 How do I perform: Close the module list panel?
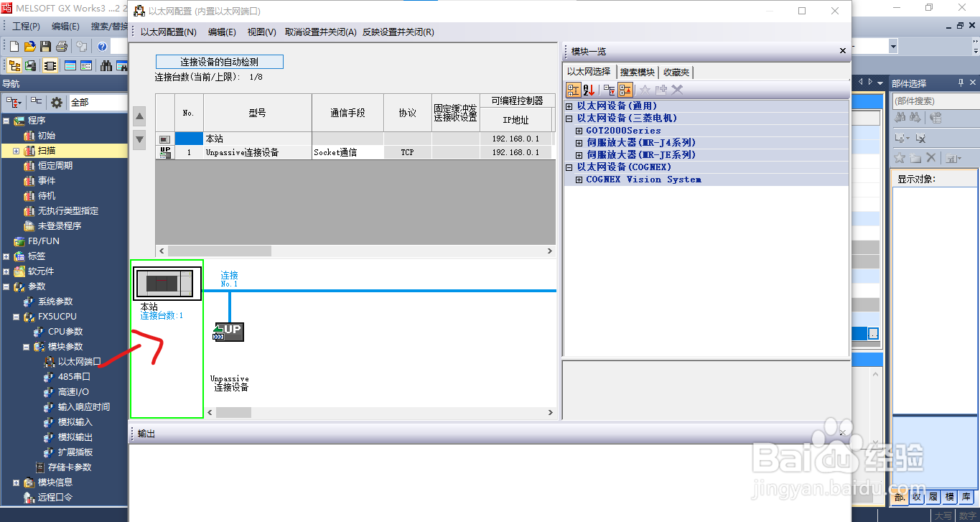(843, 51)
